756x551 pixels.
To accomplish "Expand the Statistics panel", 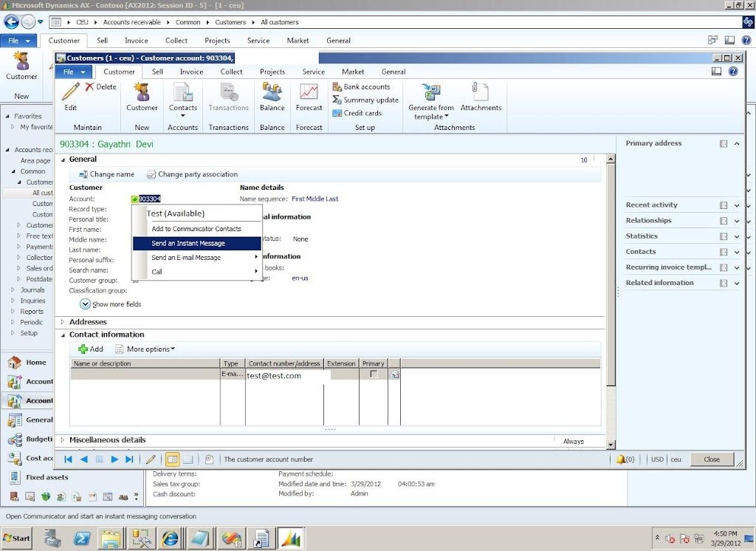I will tap(737, 236).
